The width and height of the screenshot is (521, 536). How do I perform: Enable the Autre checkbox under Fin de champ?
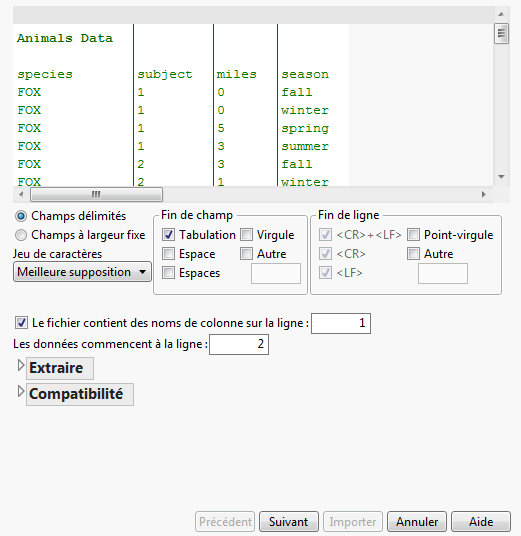(x=246, y=254)
